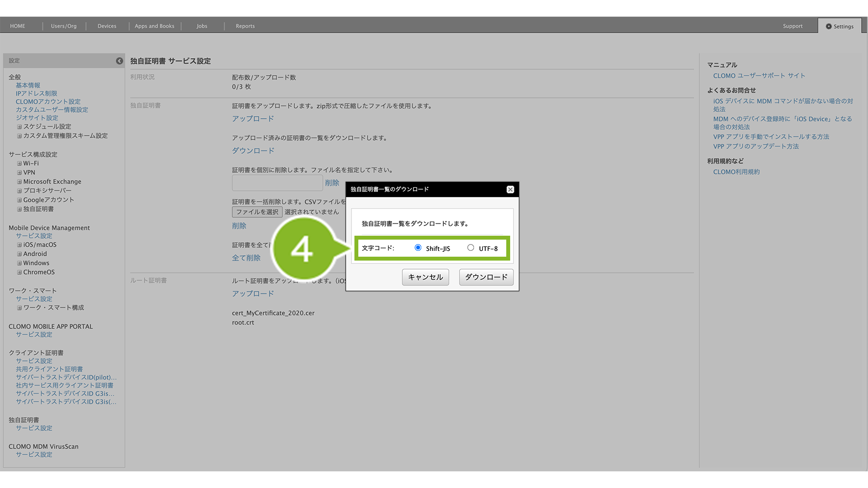Open the CLOMO利用規約 link

pos(736,172)
